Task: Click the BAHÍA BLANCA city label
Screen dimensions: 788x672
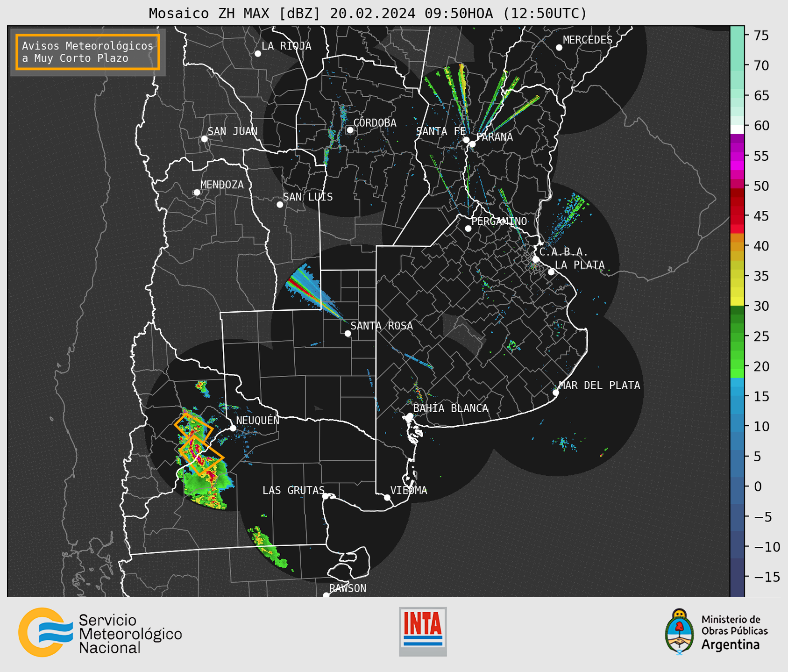Action: click(x=451, y=408)
